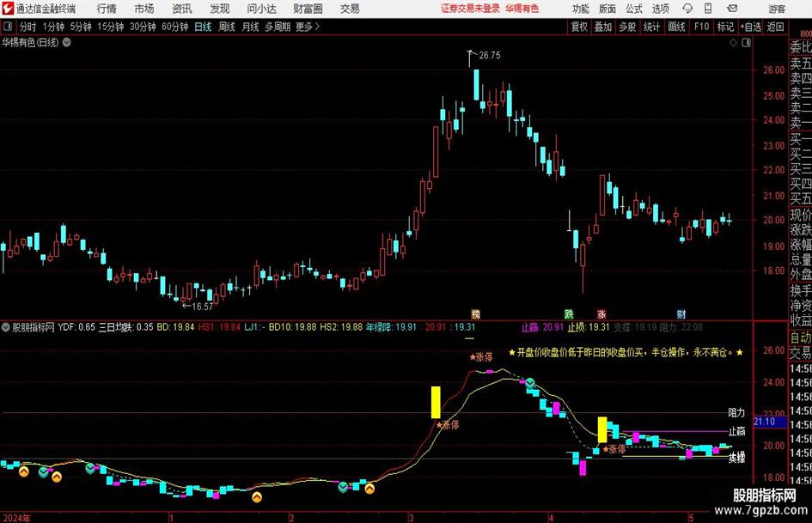The width and height of the screenshot is (812, 523).
Task: Click the diamond icon above the price axis
Action: coord(733,42)
